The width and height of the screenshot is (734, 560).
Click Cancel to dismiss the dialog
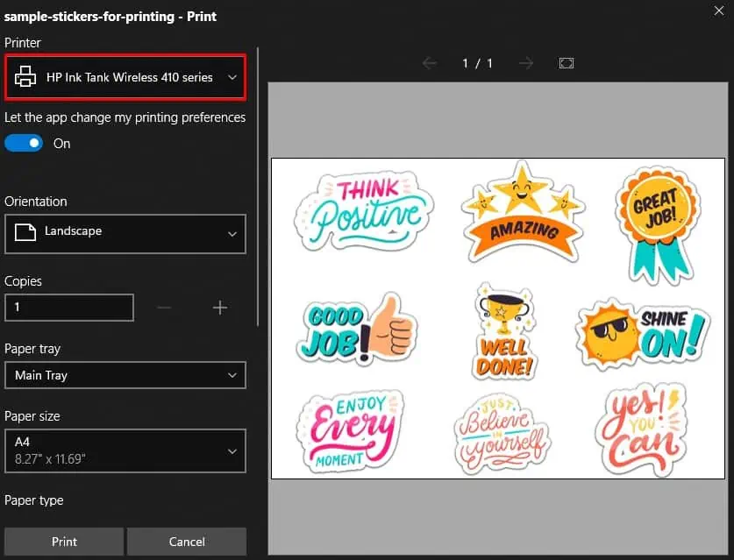coord(186,541)
